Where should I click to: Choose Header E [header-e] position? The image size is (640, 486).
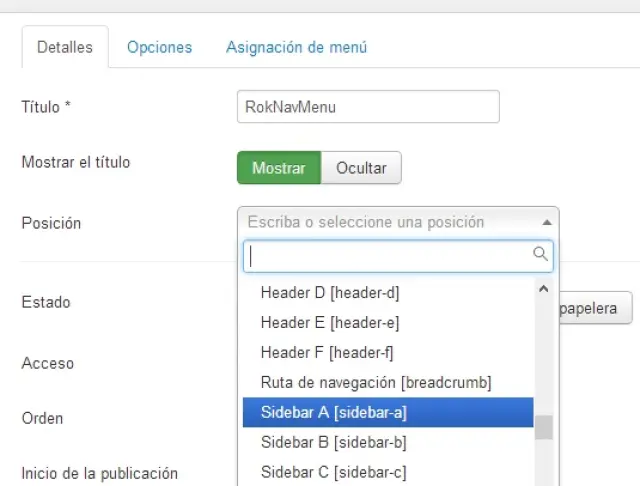click(329, 323)
